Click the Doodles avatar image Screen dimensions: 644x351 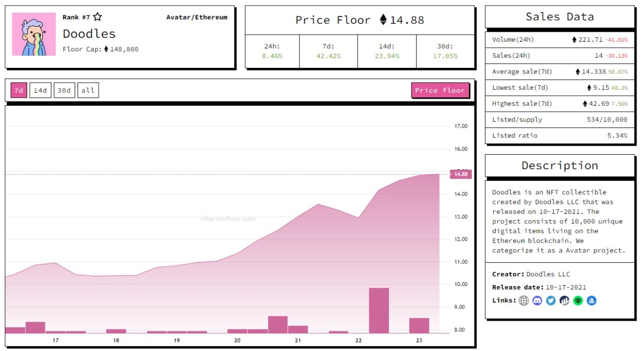tap(34, 34)
